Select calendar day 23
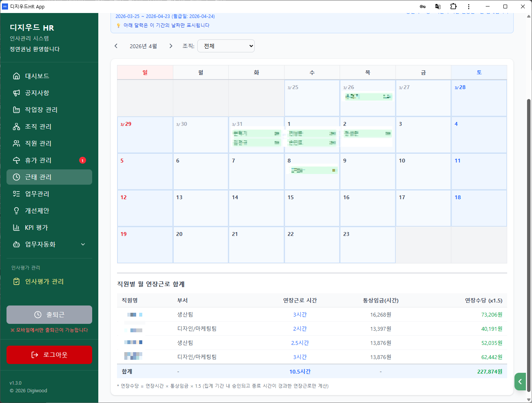The image size is (532, 403). (368, 245)
